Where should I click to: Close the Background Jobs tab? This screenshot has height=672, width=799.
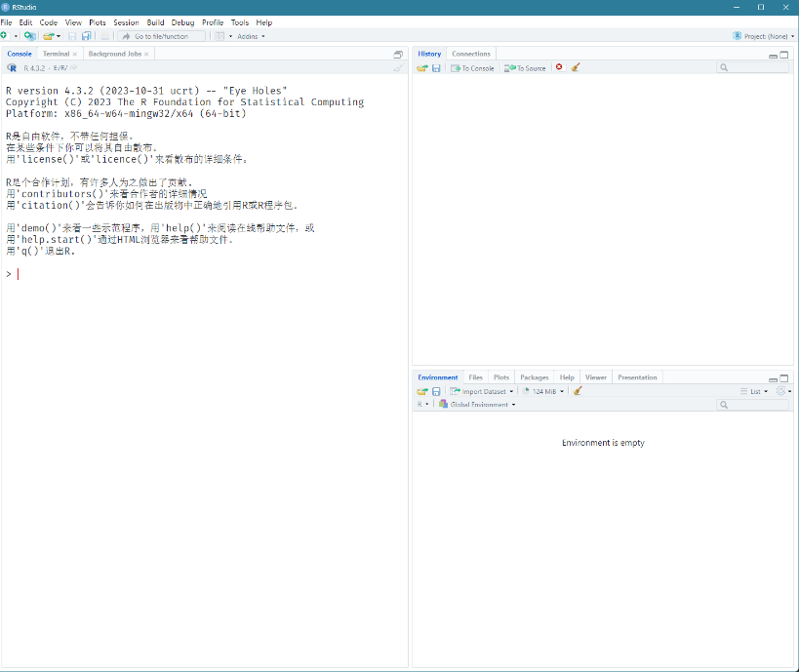tap(146, 54)
